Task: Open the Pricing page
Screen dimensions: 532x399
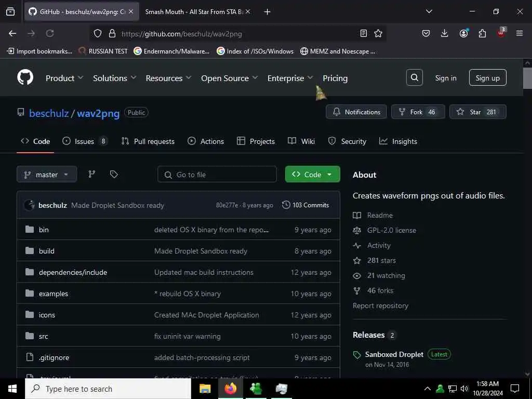Action: pos(335,78)
